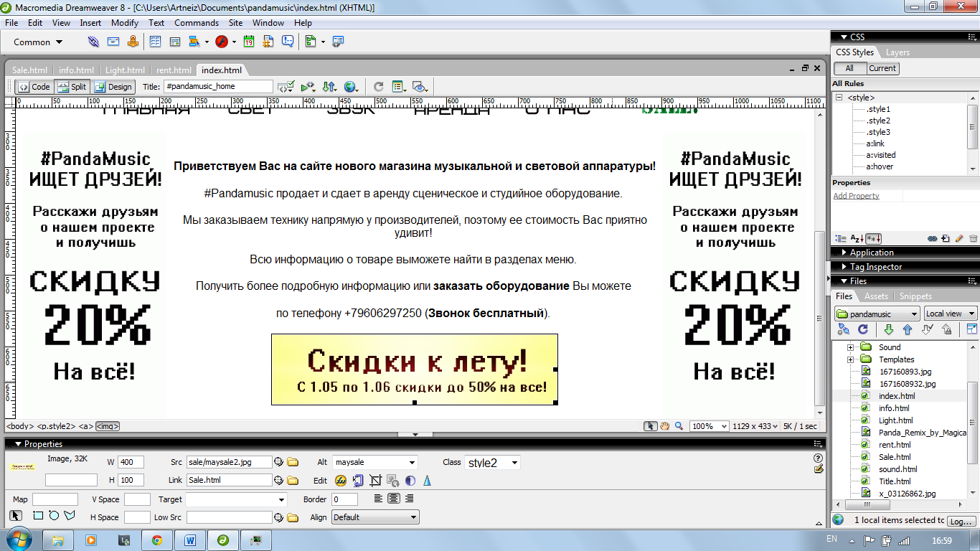Insert a Div Tag icon
Screen dimensions: 980x551
(x=174, y=42)
